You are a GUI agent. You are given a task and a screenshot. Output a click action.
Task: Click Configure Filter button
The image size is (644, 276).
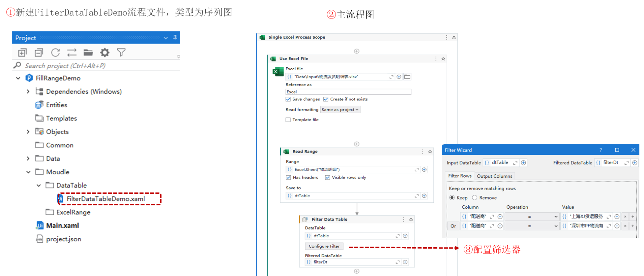[324, 246]
